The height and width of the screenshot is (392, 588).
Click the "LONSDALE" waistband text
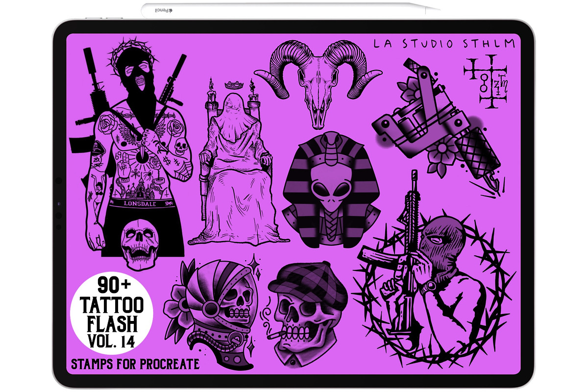141,203
